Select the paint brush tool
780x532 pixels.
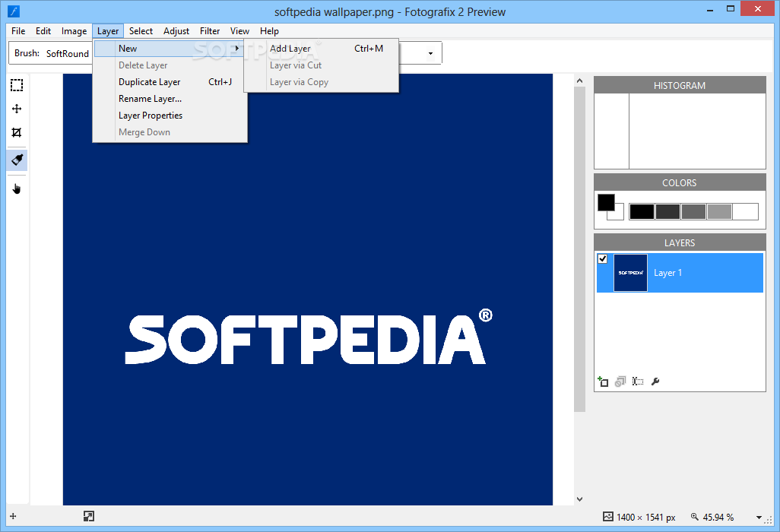[x=17, y=160]
